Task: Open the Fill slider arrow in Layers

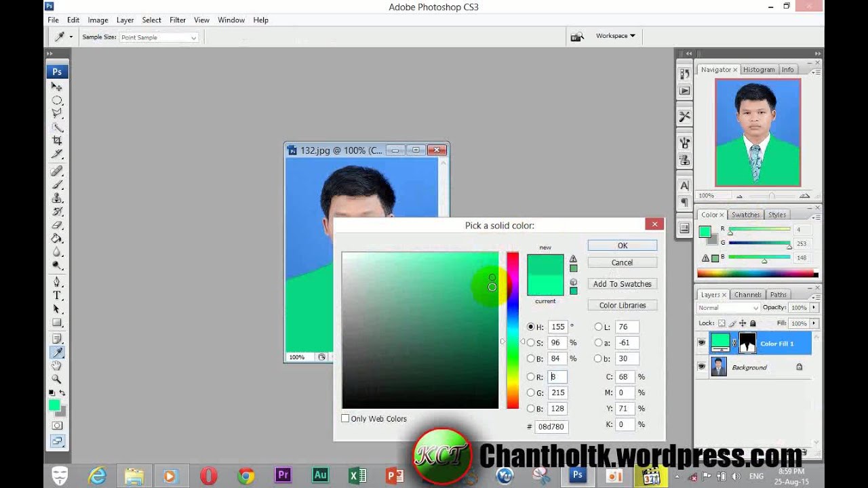Action: coord(814,323)
